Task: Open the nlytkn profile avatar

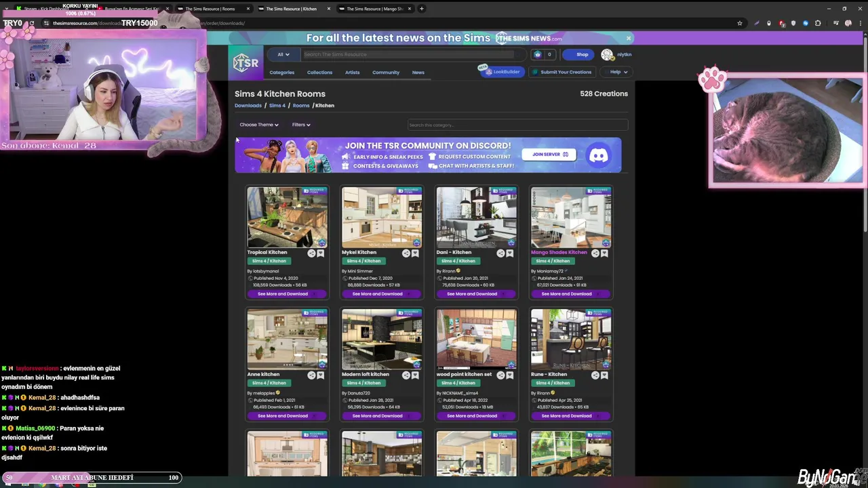Action: point(607,54)
